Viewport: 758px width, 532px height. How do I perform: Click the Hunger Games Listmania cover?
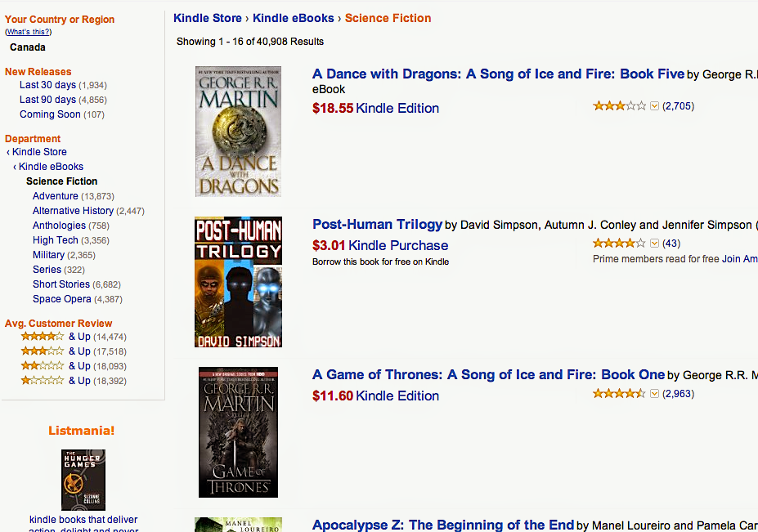[x=83, y=480]
